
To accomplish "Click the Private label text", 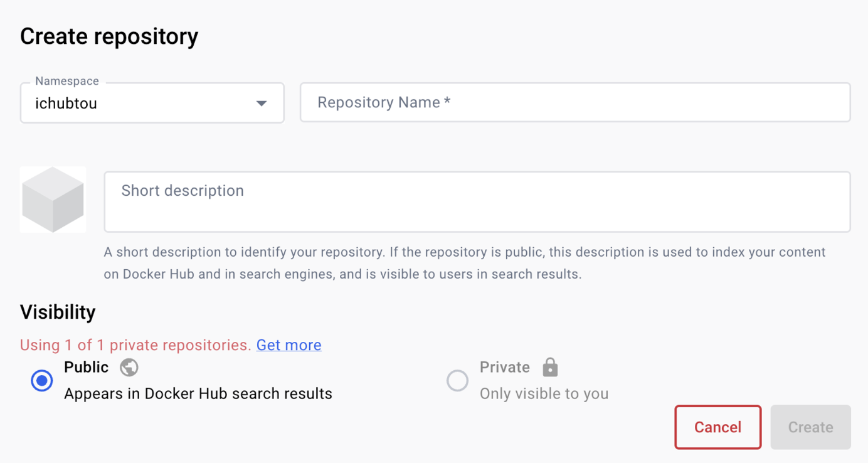I will [x=505, y=367].
